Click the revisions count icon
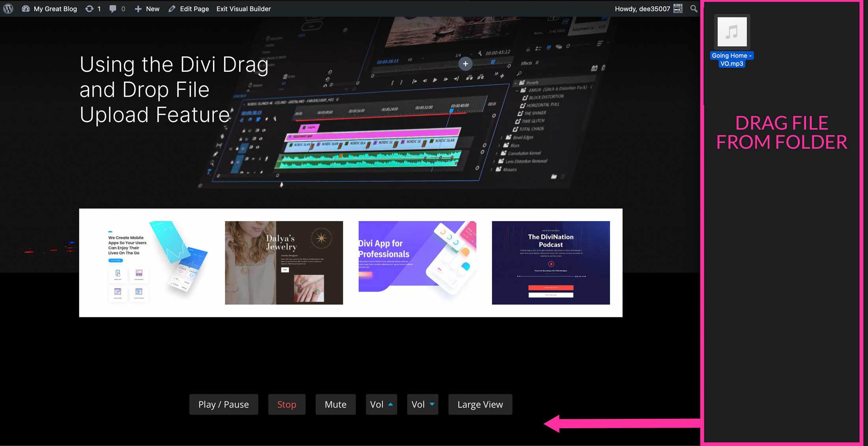 [93, 9]
